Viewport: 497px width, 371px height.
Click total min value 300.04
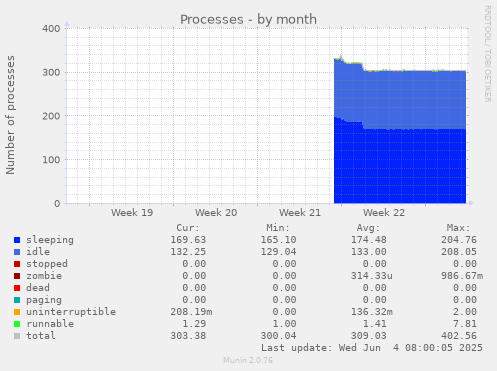(x=278, y=336)
